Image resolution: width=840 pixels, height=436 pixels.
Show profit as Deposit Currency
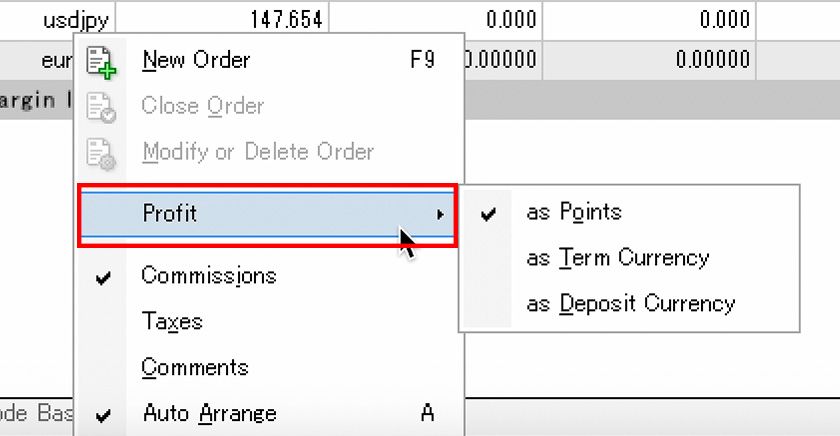(x=630, y=303)
